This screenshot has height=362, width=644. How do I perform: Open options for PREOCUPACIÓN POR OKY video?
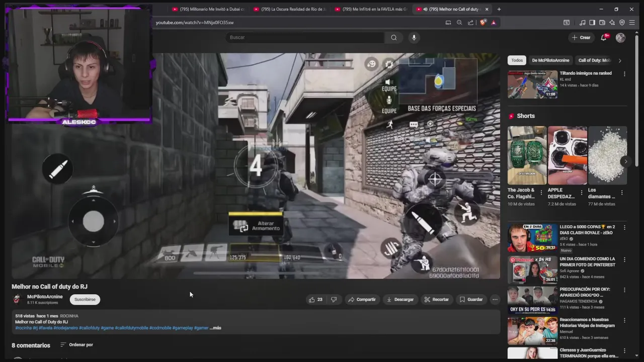coord(624,290)
